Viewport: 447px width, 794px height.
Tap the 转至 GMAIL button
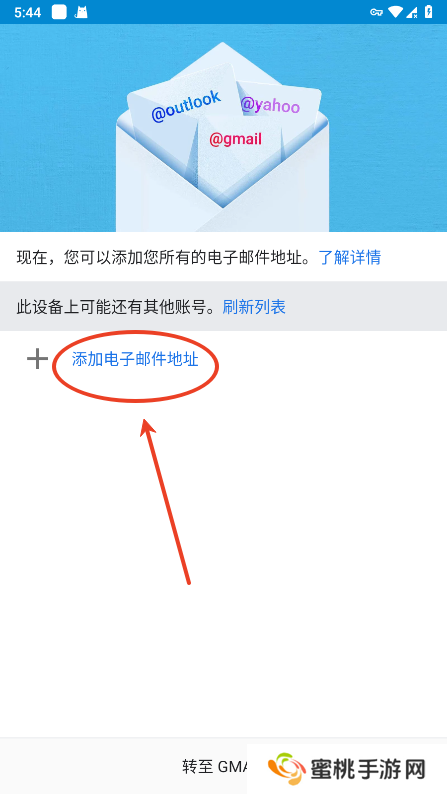click(x=215, y=767)
